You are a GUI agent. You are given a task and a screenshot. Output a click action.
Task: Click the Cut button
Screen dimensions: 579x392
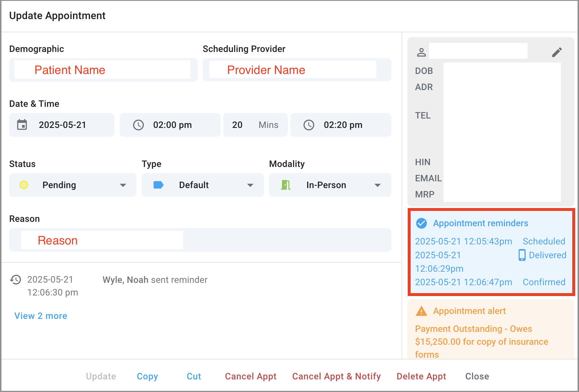194,376
